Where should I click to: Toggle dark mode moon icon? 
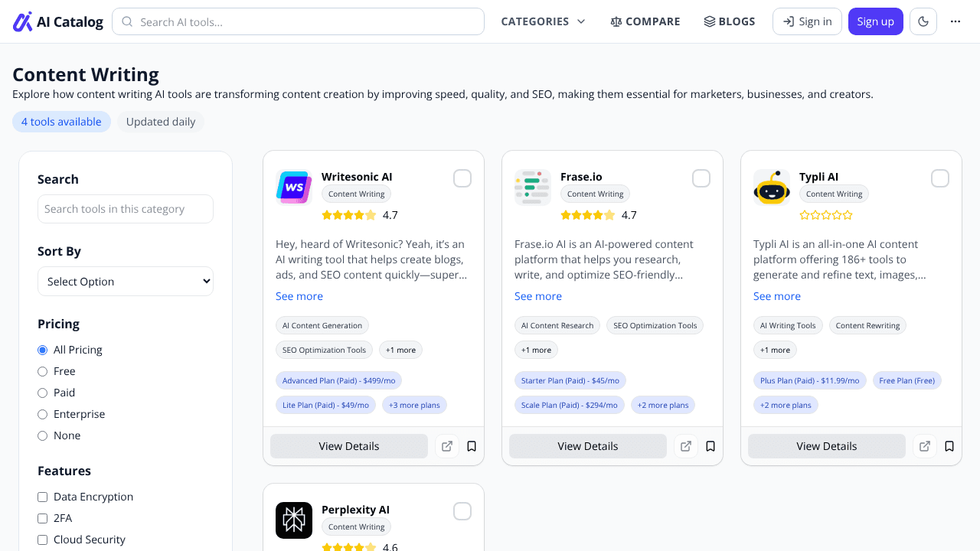[923, 21]
